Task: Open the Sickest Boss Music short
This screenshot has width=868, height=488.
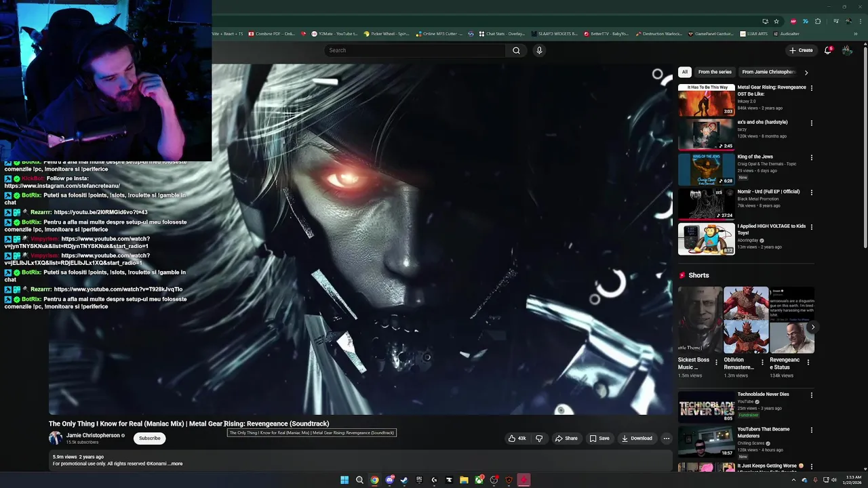Action: 700,320
